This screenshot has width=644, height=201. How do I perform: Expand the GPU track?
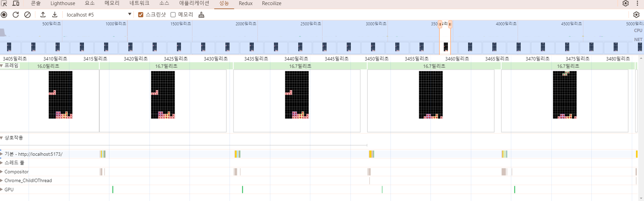click(x=2, y=189)
